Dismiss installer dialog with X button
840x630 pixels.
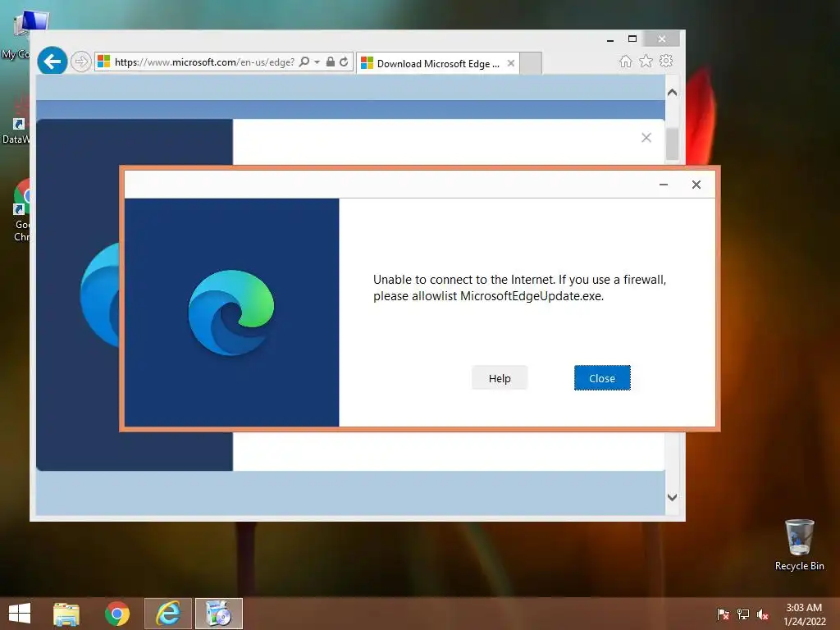click(696, 185)
